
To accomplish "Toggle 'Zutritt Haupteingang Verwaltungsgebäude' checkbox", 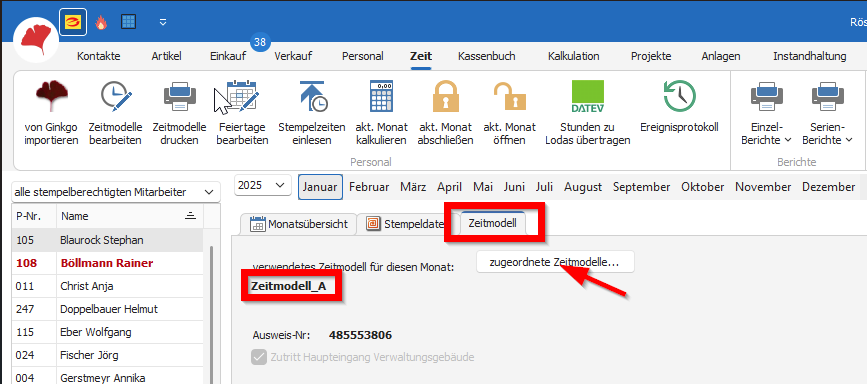I will (258, 357).
